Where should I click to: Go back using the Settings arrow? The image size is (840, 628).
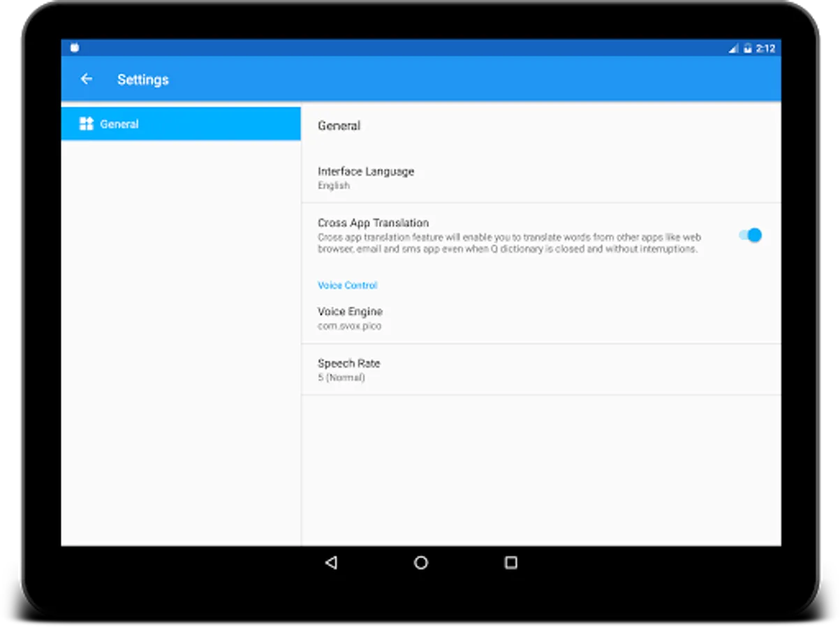click(87, 80)
